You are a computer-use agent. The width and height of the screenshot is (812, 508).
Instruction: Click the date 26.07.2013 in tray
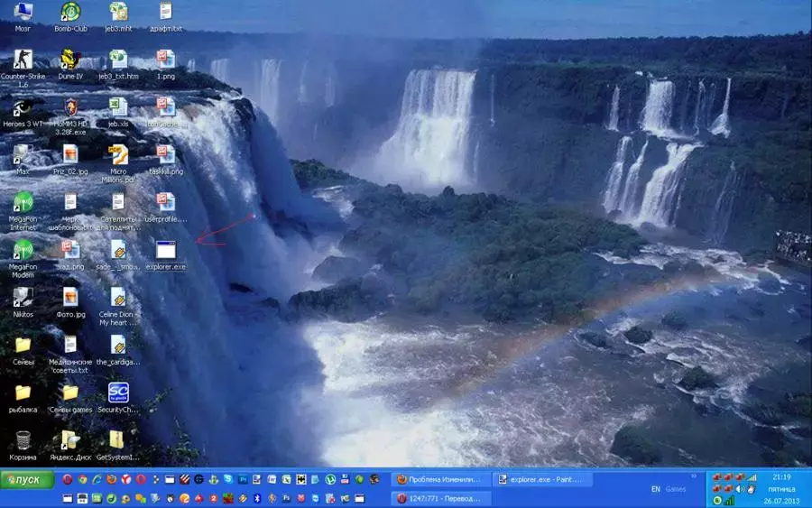coord(781,501)
